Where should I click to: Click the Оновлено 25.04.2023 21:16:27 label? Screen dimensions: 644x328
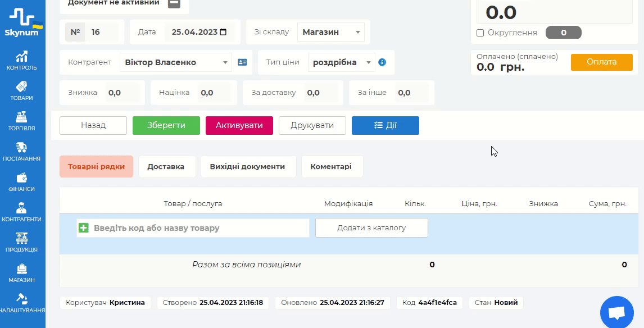pyautogui.click(x=333, y=303)
